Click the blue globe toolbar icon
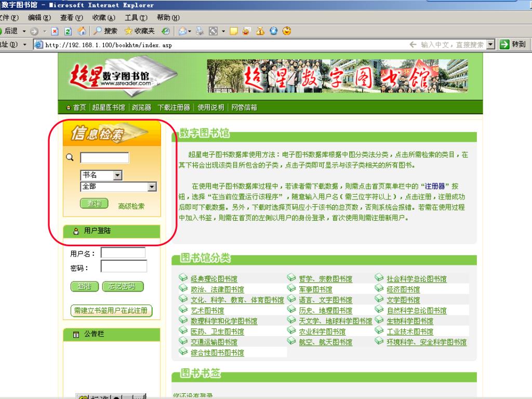Screen dimensions: 532x399 pos(273,31)
